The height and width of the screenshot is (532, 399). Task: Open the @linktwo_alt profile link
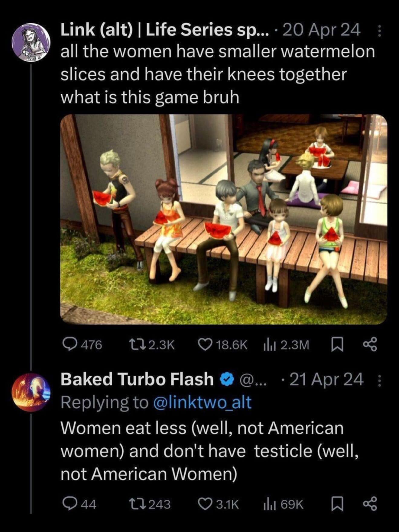[x=202, y=402]
